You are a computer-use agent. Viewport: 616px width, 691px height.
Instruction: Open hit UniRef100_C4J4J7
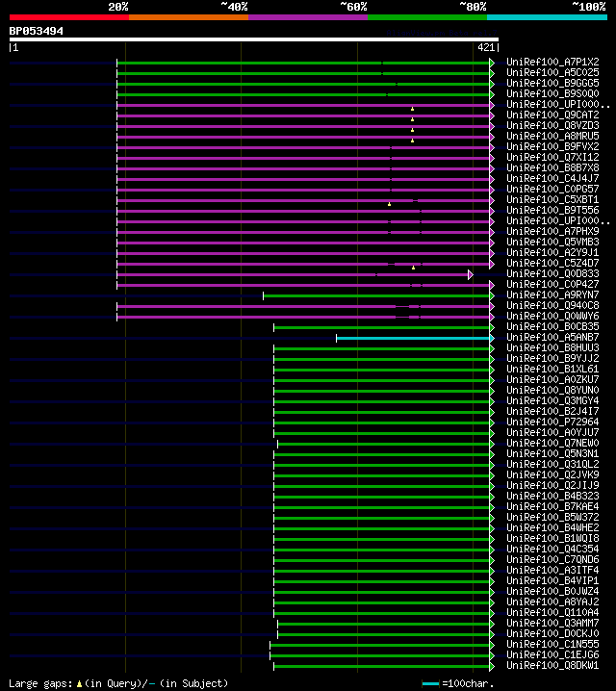click(552, 178)
